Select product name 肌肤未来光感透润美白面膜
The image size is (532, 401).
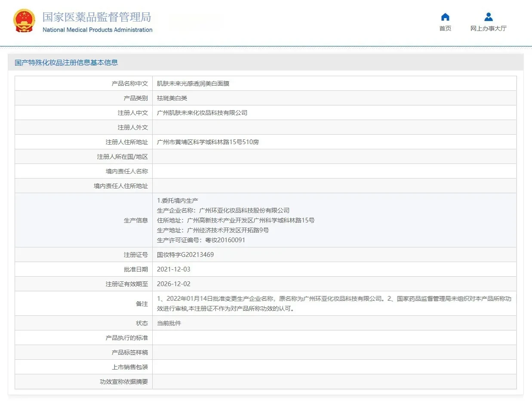tap(193, 83)
